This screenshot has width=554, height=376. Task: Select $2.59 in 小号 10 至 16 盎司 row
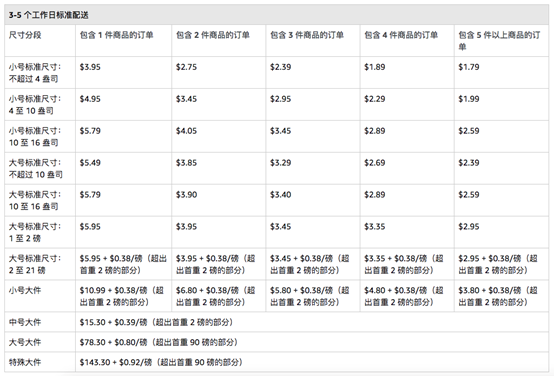point(469,131)
